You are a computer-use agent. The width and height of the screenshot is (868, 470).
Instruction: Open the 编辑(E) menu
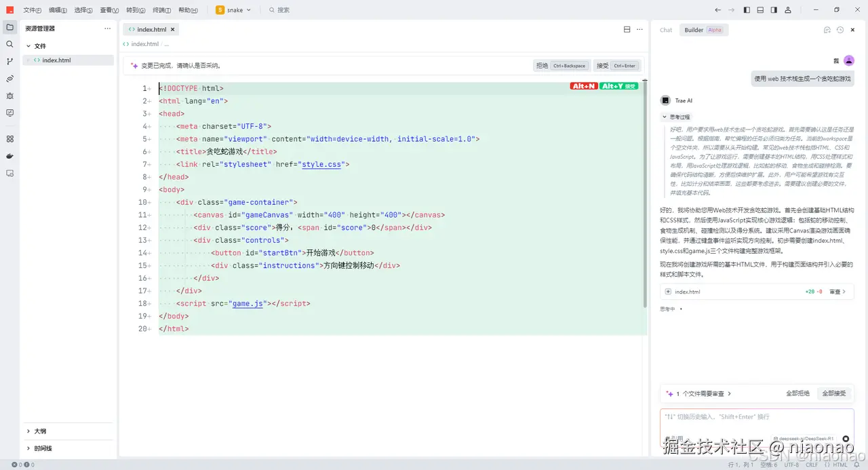[x=58, y=10]
